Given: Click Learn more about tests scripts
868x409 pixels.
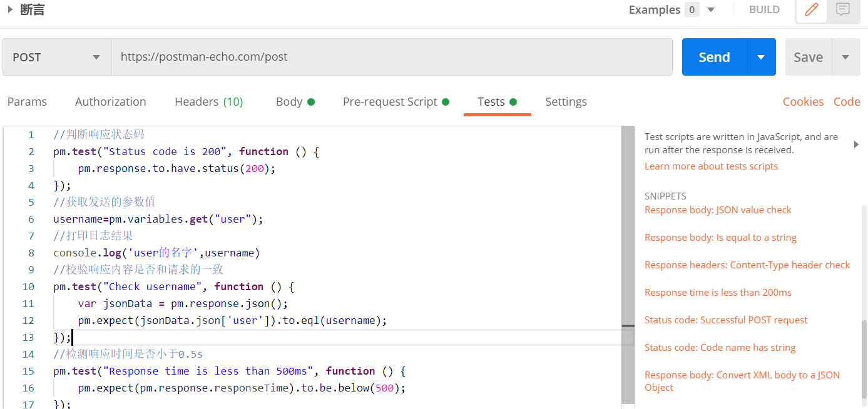Looking at the screenshot, I should (711, 166).
